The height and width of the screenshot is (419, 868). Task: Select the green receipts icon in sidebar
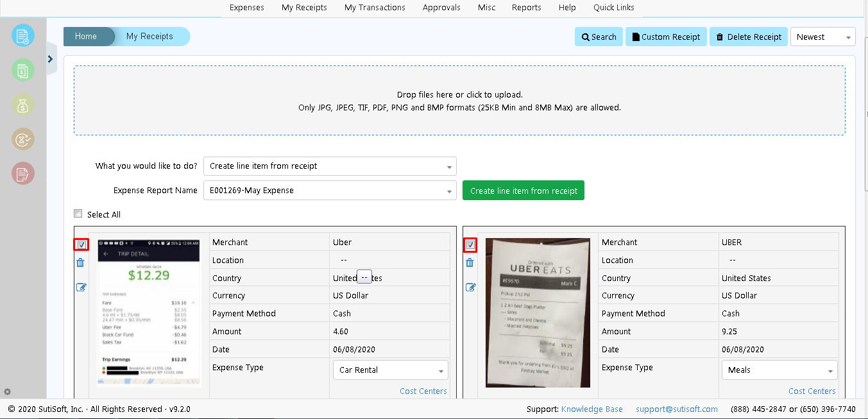23,71
